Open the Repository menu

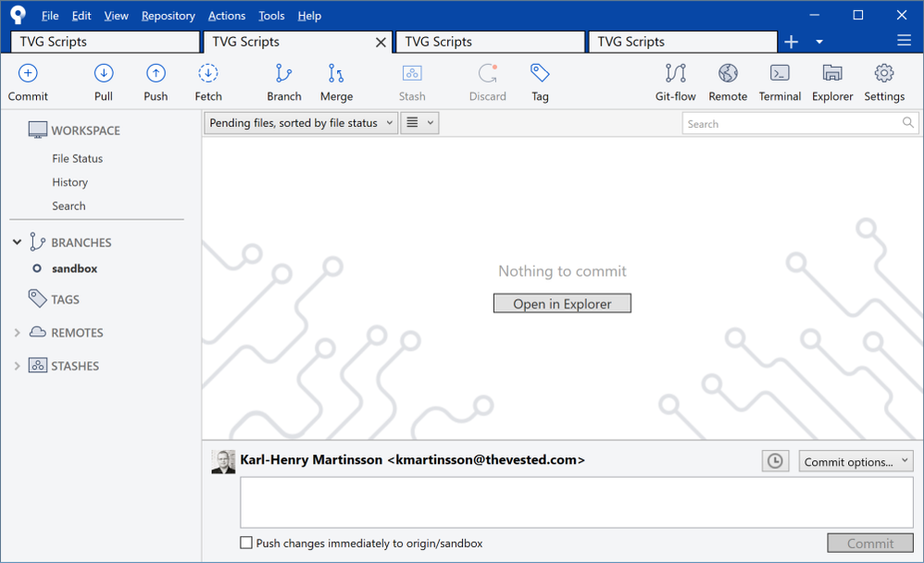tap(168, 16)
